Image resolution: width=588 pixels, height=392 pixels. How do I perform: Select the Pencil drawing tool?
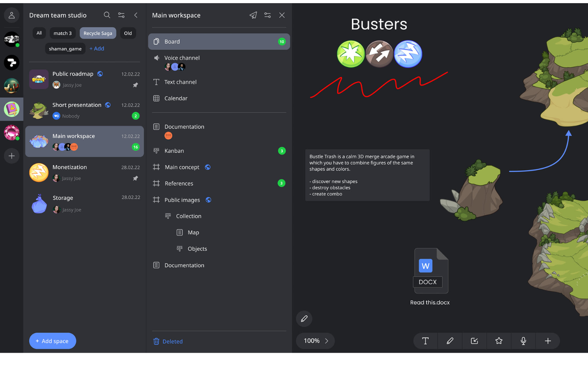(x=450, y=341)
